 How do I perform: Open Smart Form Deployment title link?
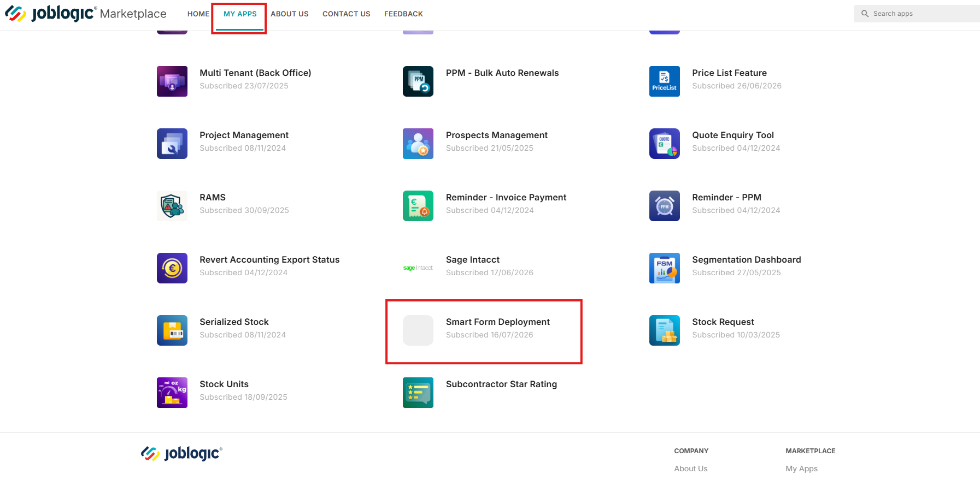(x=498, y=322)
